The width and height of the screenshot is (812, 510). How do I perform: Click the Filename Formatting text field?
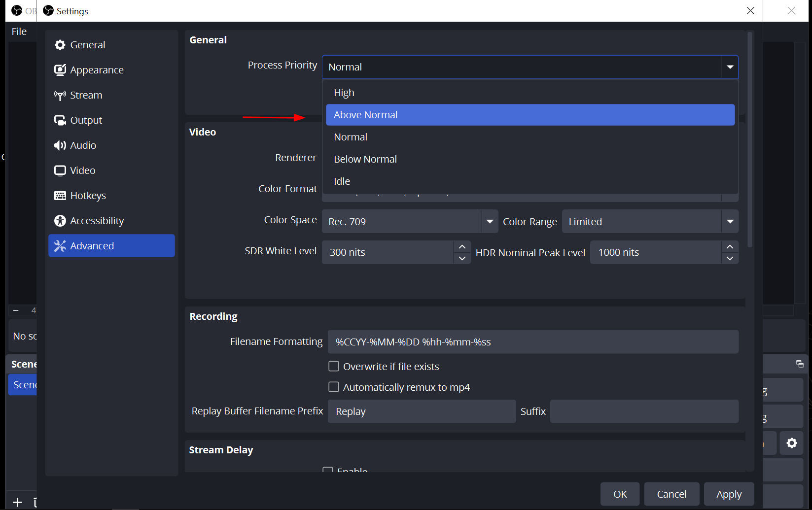[x=532, y=342]
